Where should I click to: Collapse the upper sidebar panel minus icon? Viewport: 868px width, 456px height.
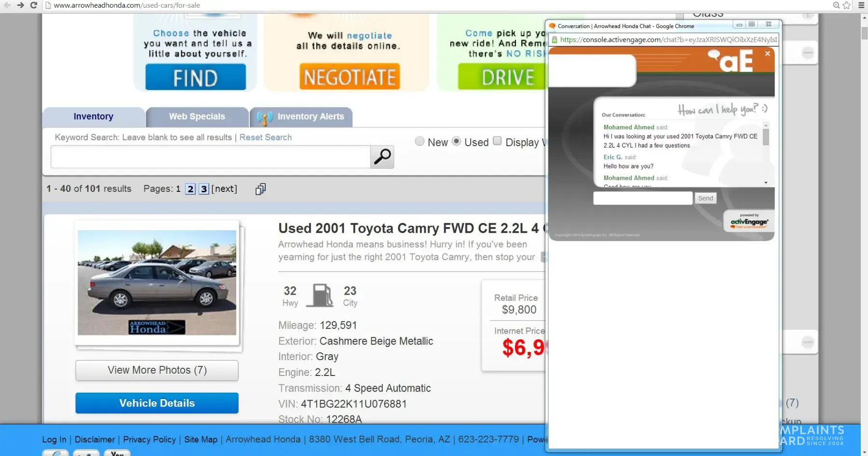[808, 53]
